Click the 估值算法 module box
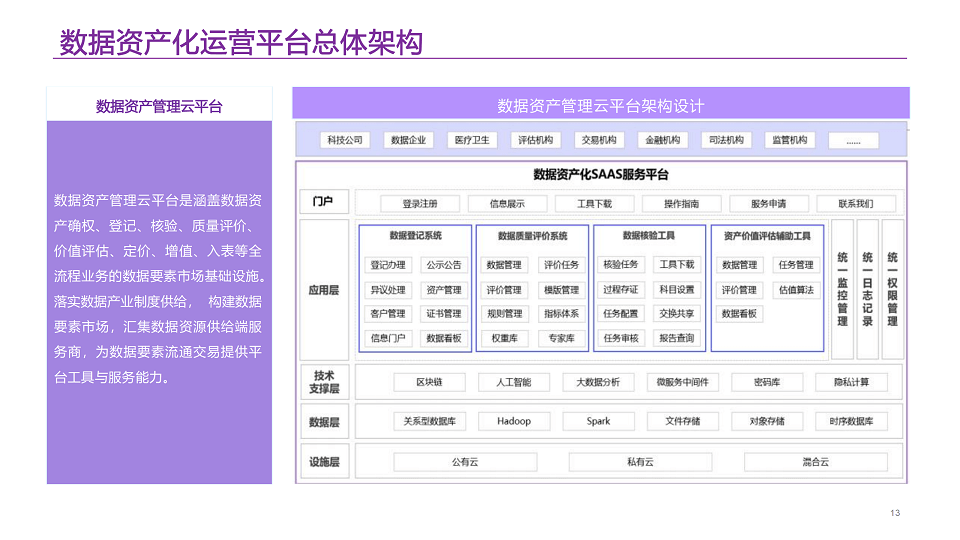 [796, 290]
